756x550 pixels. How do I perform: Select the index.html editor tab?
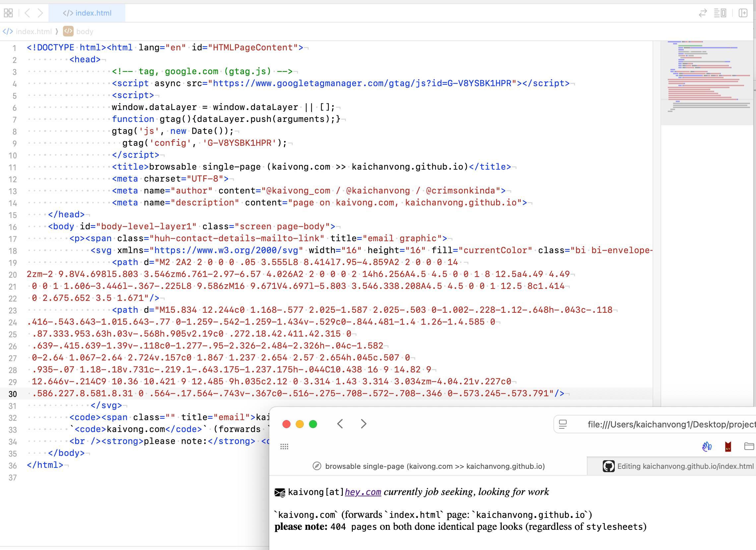coord(87,13)
